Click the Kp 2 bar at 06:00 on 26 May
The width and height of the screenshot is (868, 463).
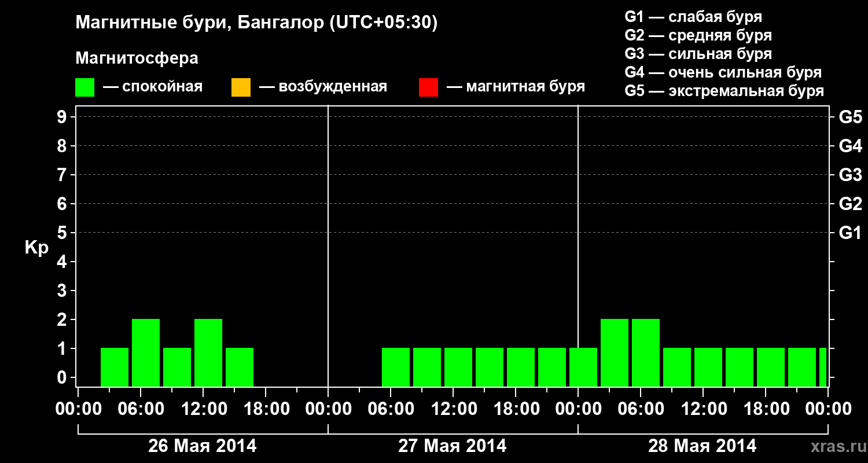[x=146, y=352]
